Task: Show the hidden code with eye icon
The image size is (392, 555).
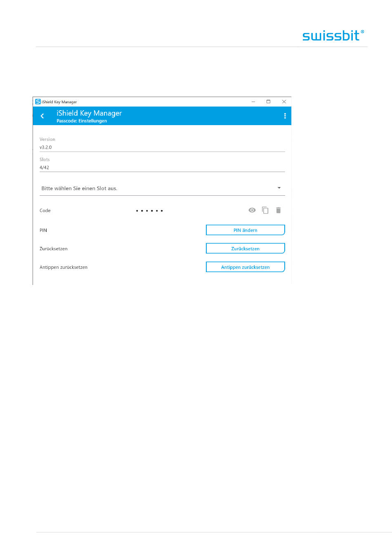Action: tap(252, 210)
